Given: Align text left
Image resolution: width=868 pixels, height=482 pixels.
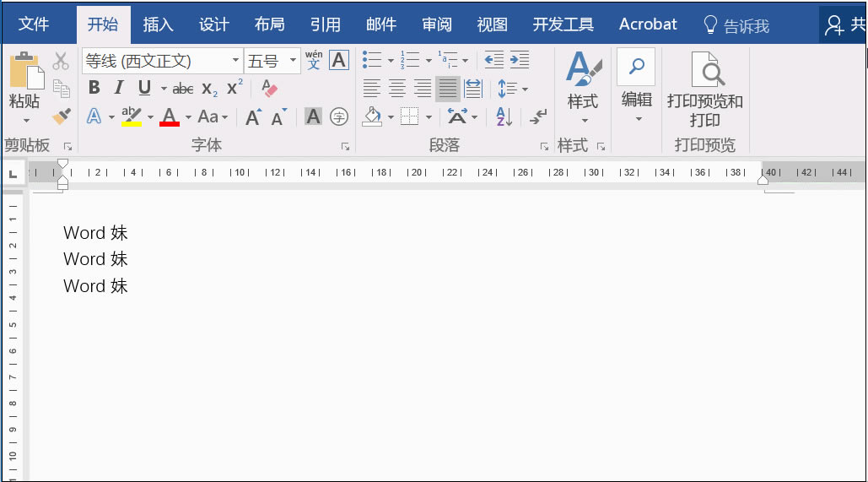Looking at the screenshot, I should pos(371,89).
